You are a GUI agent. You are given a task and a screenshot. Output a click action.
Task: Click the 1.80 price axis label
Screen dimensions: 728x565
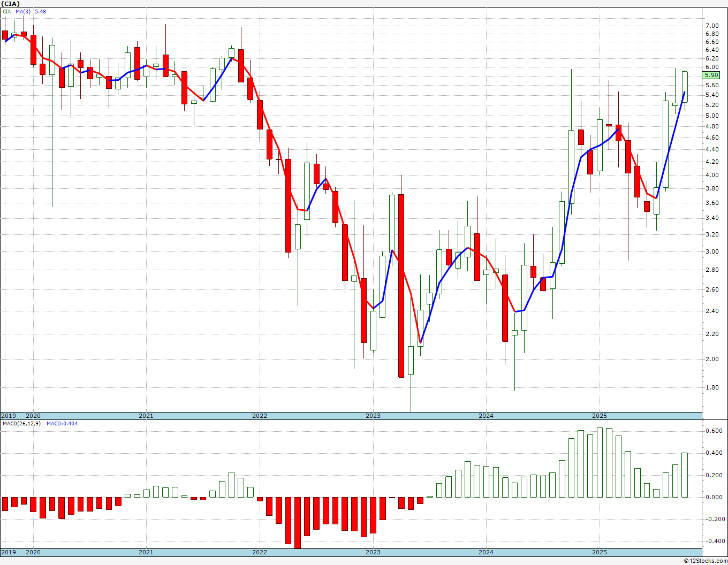click(x=712, y=387)
